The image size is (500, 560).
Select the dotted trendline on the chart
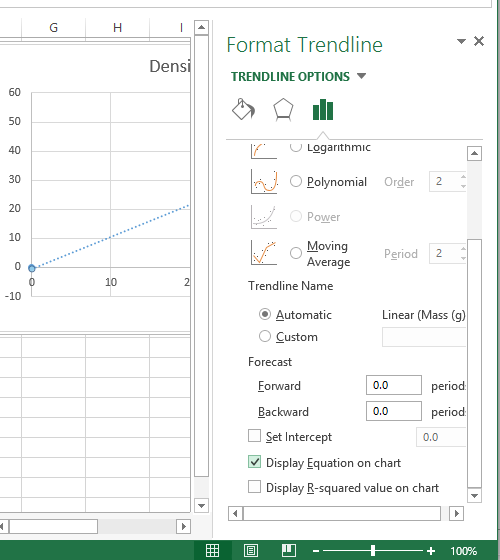111,236
